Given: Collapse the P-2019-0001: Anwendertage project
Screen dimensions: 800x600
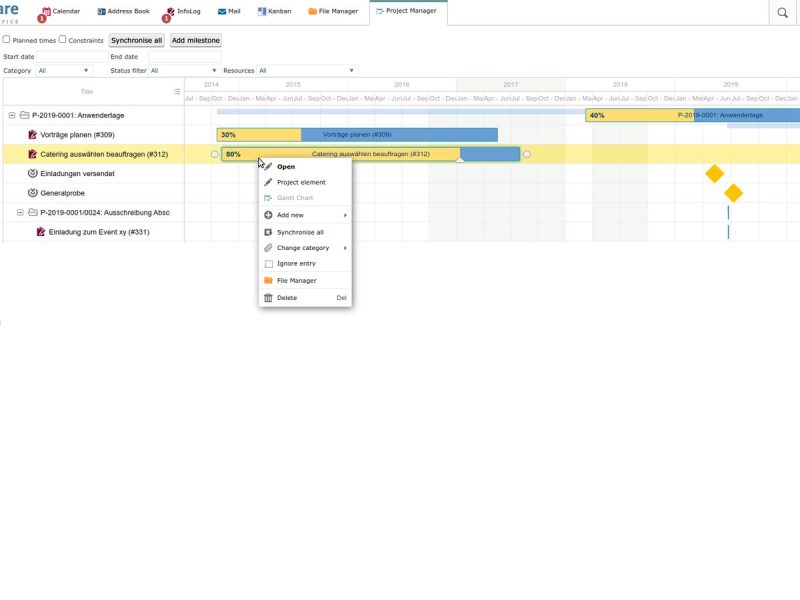Looking at the screenshot, I should [x=12, y=115].
